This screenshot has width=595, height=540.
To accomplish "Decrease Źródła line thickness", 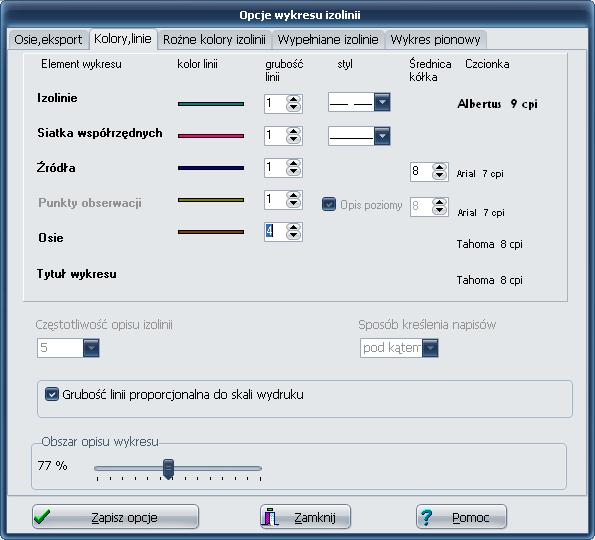I will pos(293,172).
